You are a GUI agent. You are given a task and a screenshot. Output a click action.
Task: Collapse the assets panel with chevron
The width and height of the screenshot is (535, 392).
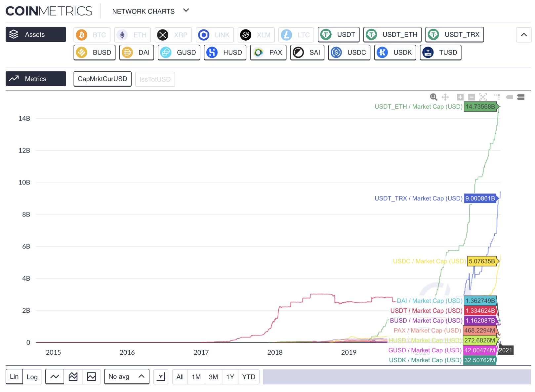pyautogui.click(x=524, y=34)
